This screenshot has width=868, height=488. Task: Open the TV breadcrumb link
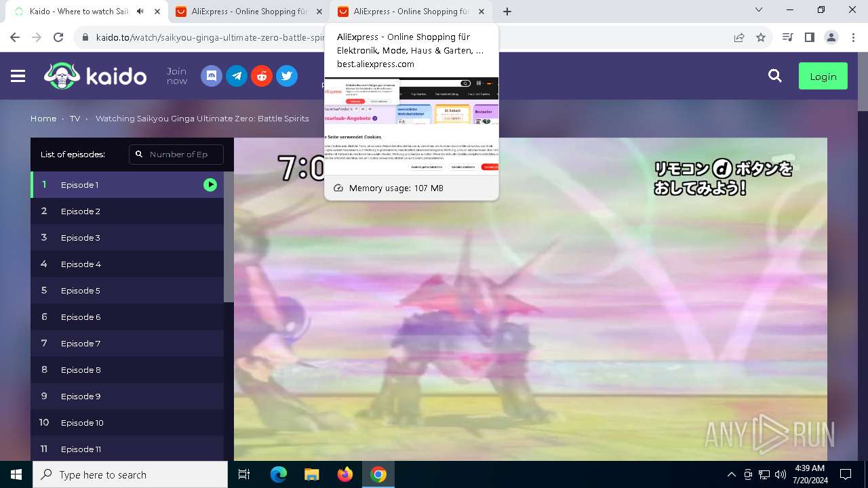(75, 118)
